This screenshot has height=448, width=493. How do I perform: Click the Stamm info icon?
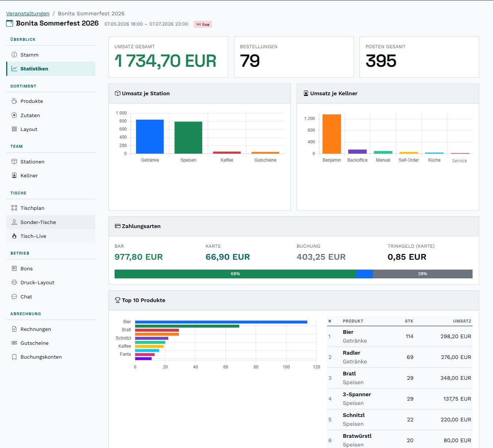(x=14, y=55)
